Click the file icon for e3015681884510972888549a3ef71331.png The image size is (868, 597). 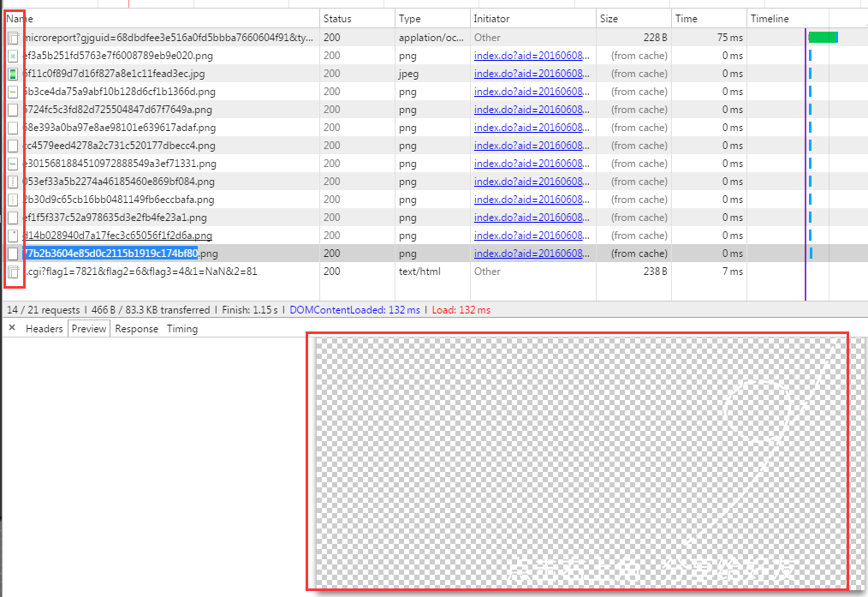(13, 164)
